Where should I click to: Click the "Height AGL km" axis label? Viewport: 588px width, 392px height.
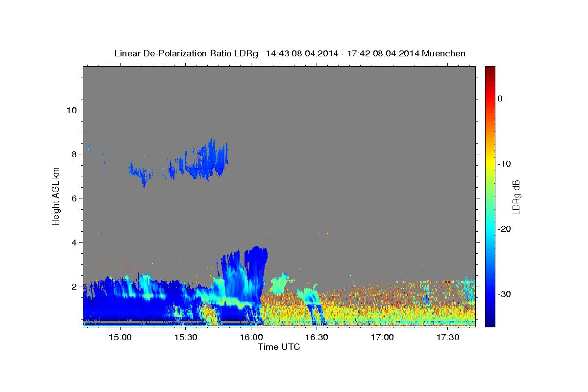coord(56,196)
